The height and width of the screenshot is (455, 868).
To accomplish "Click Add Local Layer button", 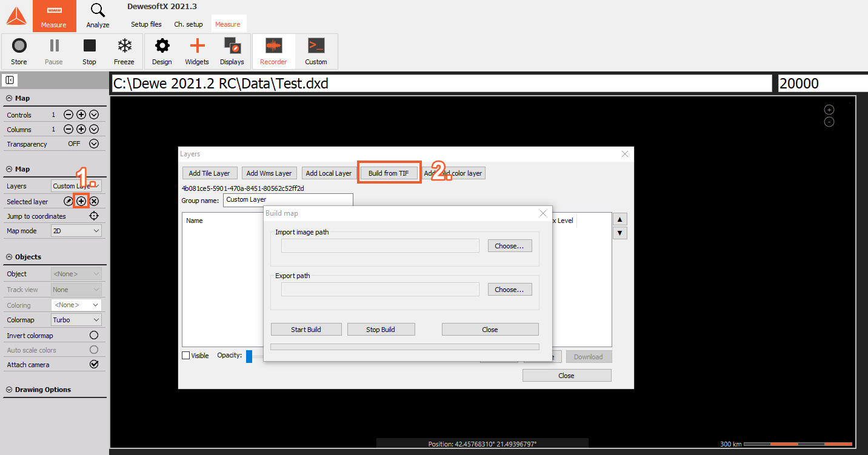I will (329, 173).
